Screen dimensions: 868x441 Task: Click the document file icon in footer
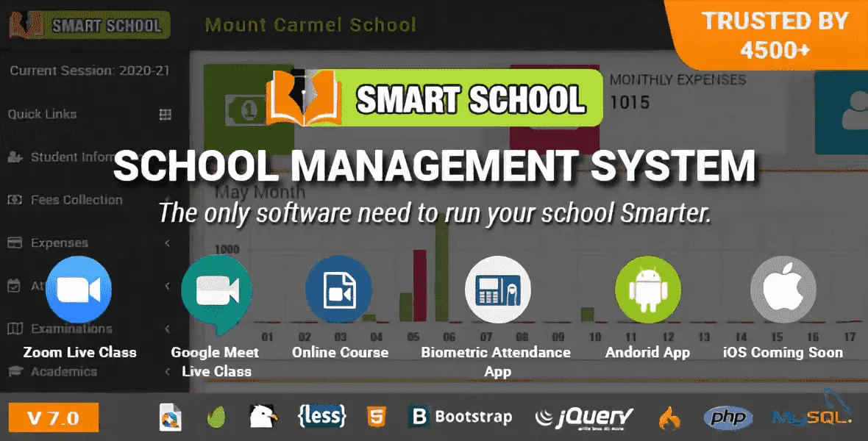point(171,417)
